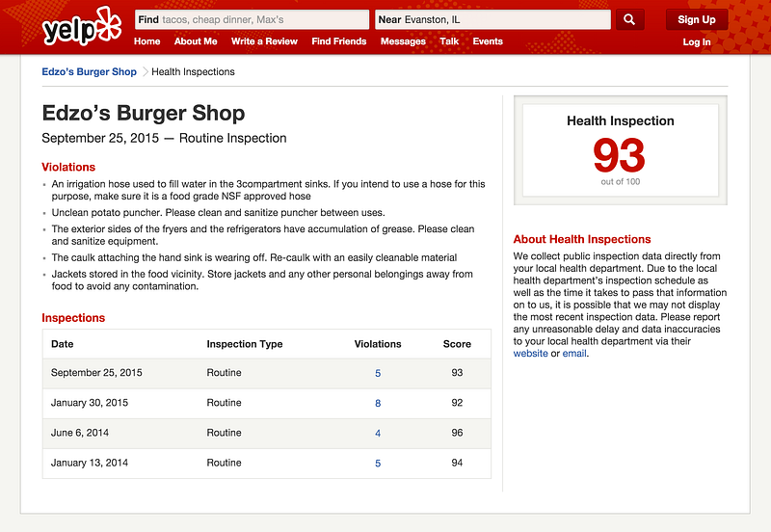Image resolution: width=771 pixels, height=532 pixels.
Task: Click the score 93 cell in the table
Action: [457, 373]
